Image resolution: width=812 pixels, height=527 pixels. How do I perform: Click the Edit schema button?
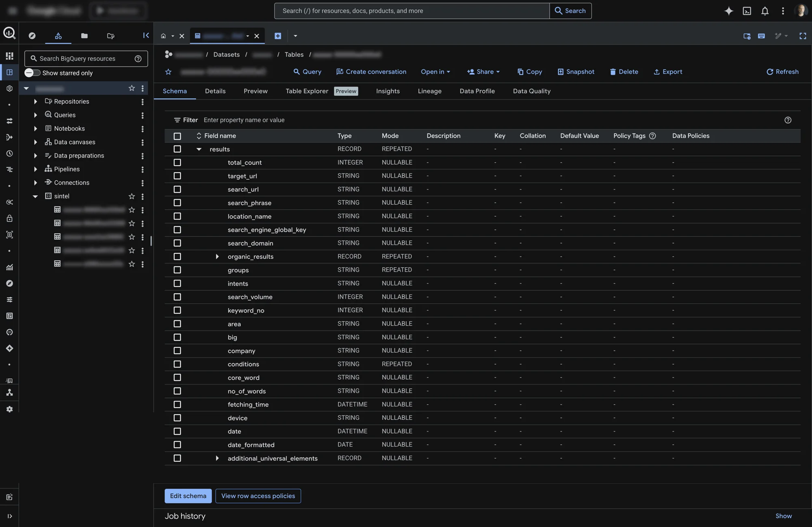tap(188, 496)
